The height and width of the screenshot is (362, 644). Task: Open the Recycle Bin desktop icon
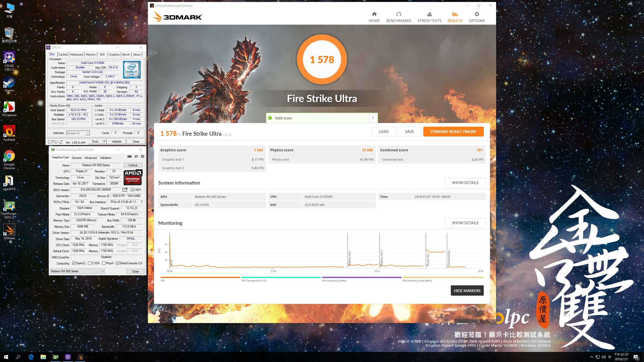pos(9,35)
